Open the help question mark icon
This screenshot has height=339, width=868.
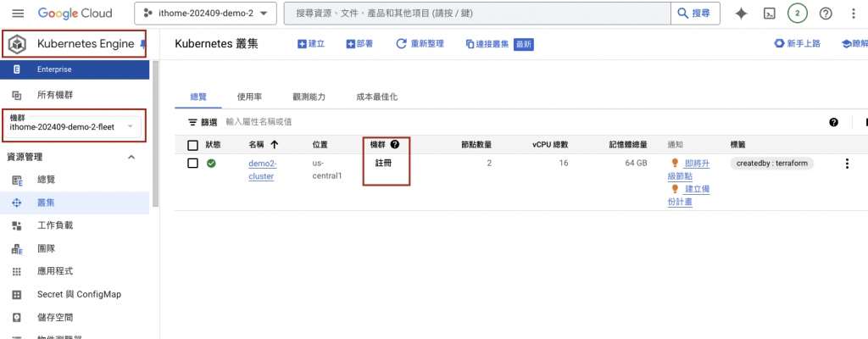[x=826, y=14]
